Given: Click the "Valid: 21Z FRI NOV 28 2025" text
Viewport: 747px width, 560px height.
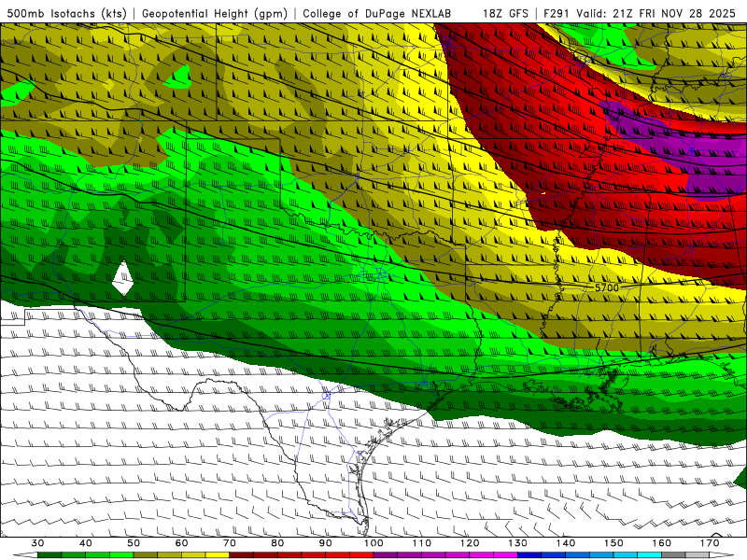Looking at the screenshot, I should pos(656,14).
